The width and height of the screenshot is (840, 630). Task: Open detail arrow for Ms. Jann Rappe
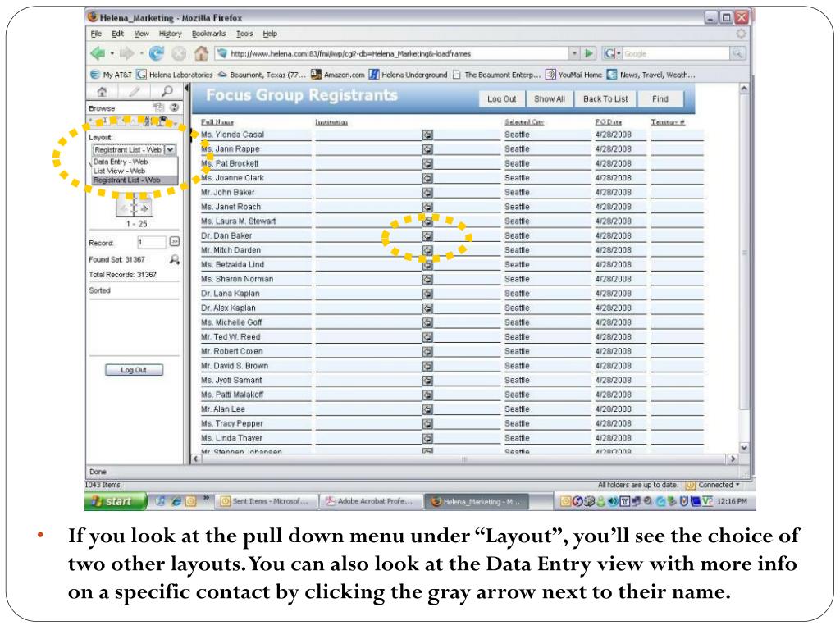point(427,149)
